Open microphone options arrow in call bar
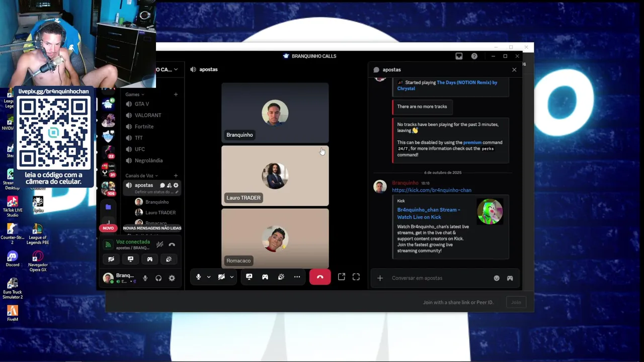The width and height of the screenshot is (644, 362). (x=209, y=277)
